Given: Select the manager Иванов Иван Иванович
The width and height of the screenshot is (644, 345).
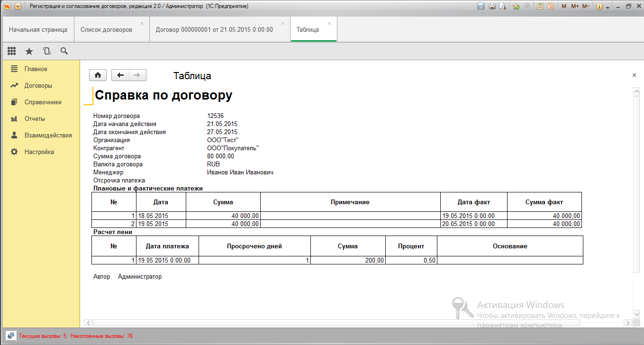Looking at the screenshot, I should (x=240, y=172).
